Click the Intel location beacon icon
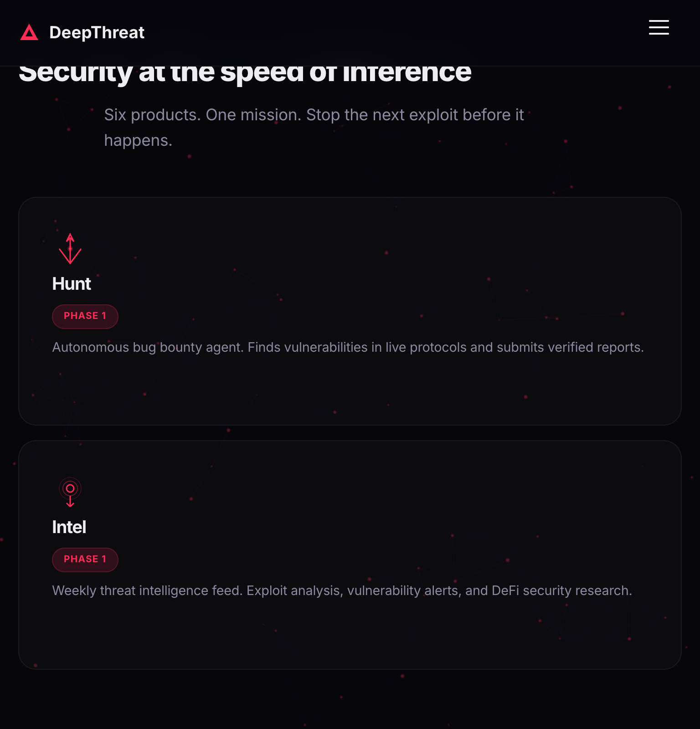 (x=70, y=492)
